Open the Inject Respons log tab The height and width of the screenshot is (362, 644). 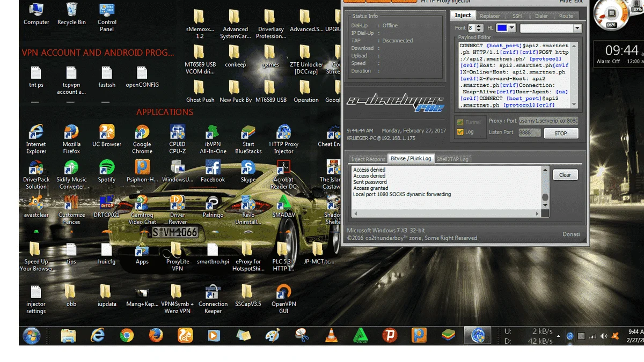coord(368,159)
